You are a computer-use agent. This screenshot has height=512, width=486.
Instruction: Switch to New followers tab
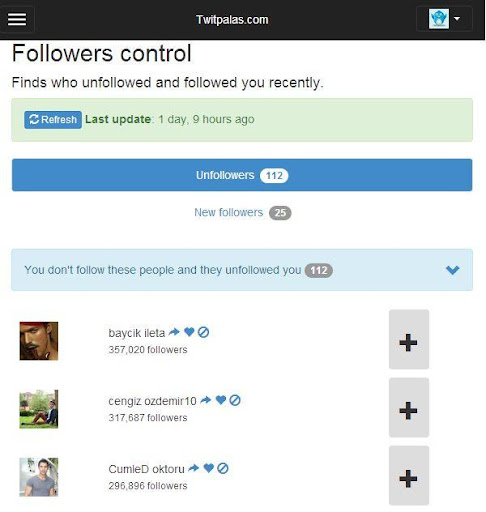point(243,213)
